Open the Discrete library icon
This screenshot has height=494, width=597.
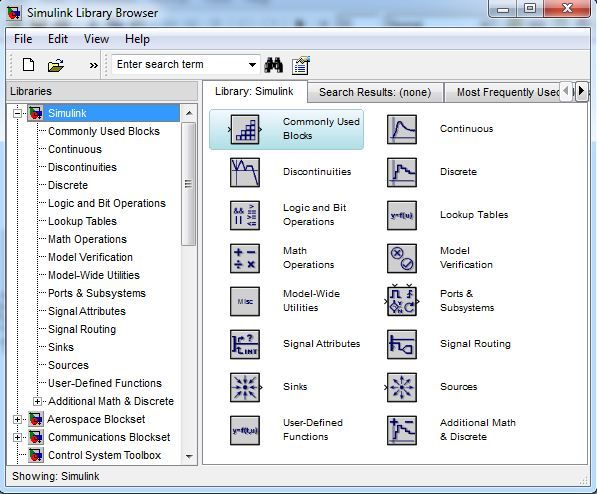(x=402, y=173)
